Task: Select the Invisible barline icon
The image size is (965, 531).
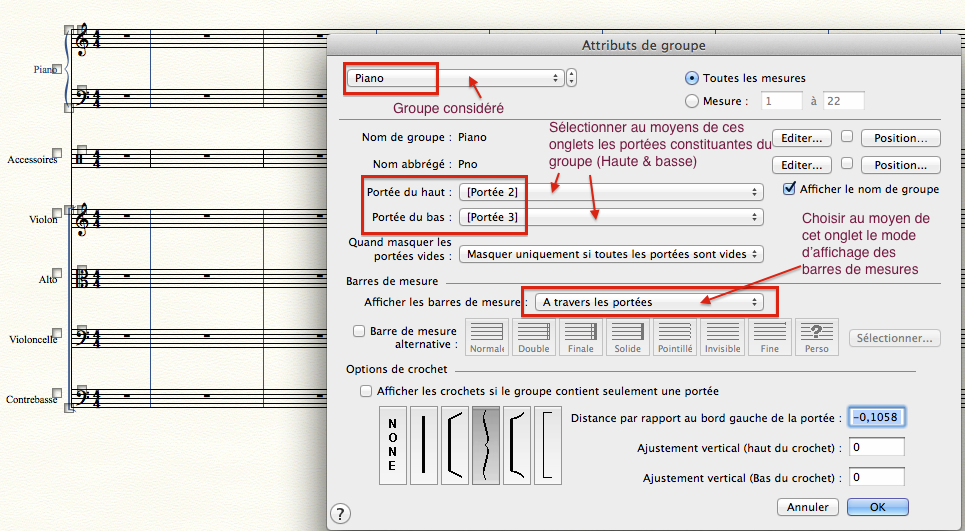Action: point(722,337)
